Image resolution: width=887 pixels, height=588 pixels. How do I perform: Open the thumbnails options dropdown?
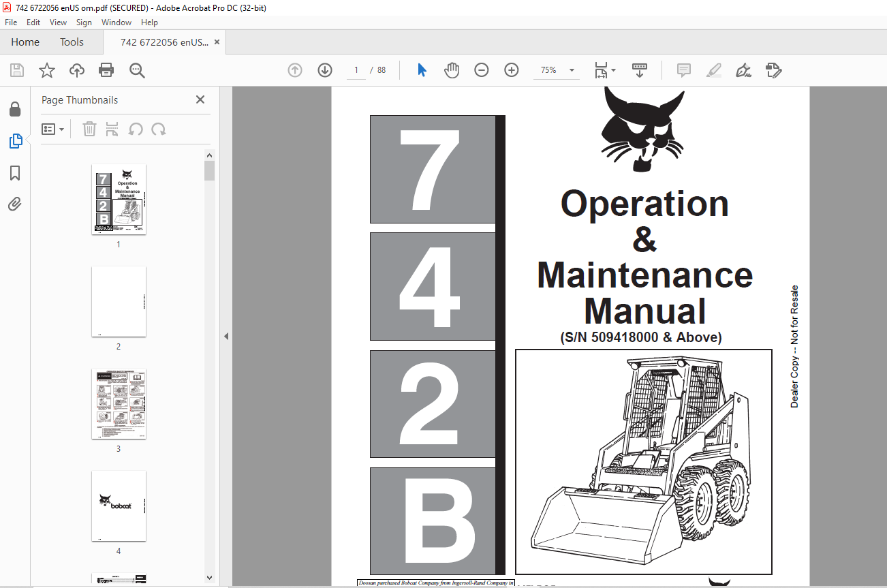(53, 129)
